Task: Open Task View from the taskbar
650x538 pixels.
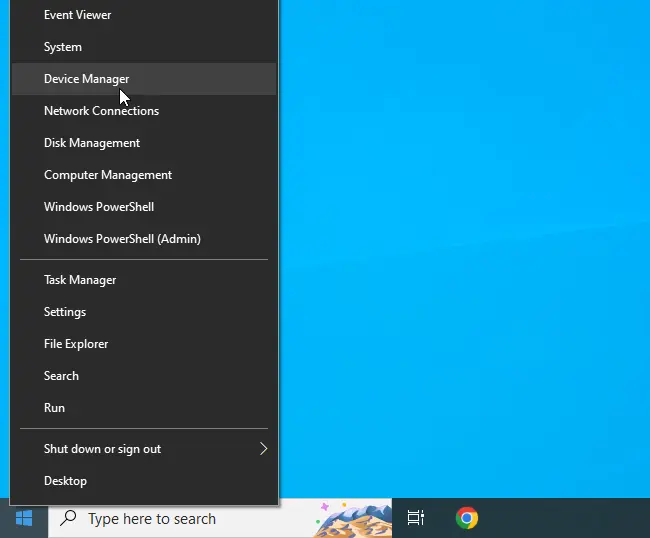Action: (x=416, y=518)
